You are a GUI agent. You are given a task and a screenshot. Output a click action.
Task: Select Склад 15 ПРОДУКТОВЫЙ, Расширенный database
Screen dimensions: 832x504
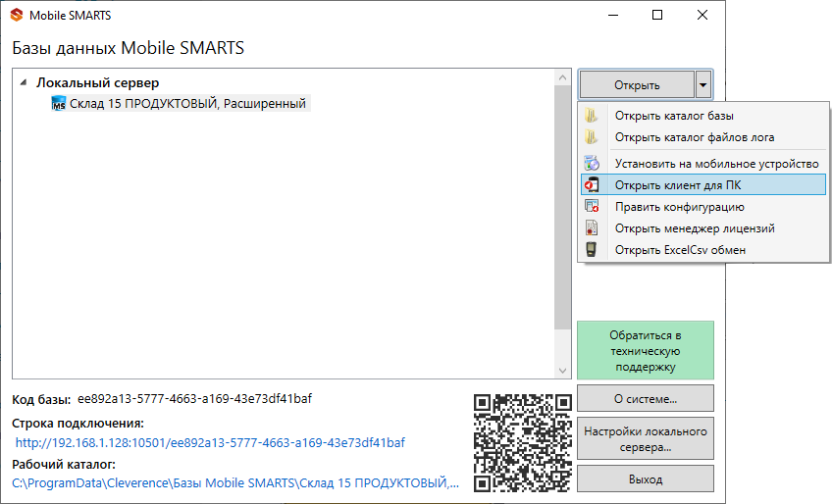[187, 104]
